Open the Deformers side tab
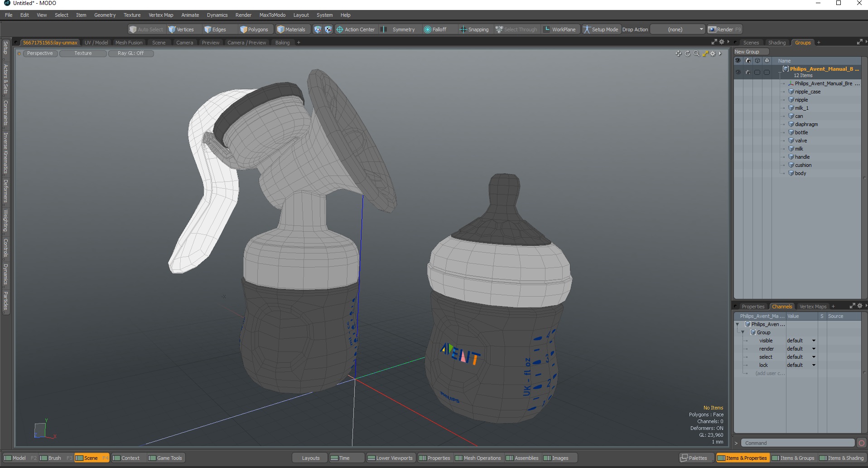 point(6,190)
